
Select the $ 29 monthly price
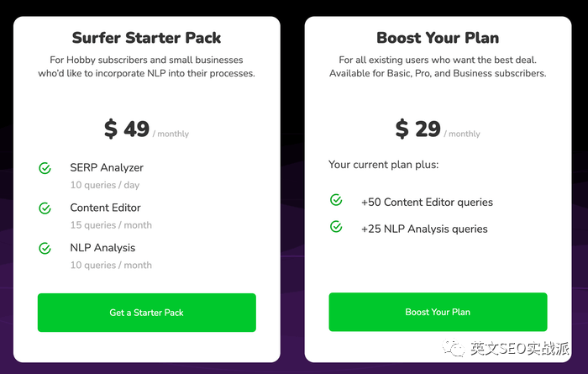pos(418,129)
